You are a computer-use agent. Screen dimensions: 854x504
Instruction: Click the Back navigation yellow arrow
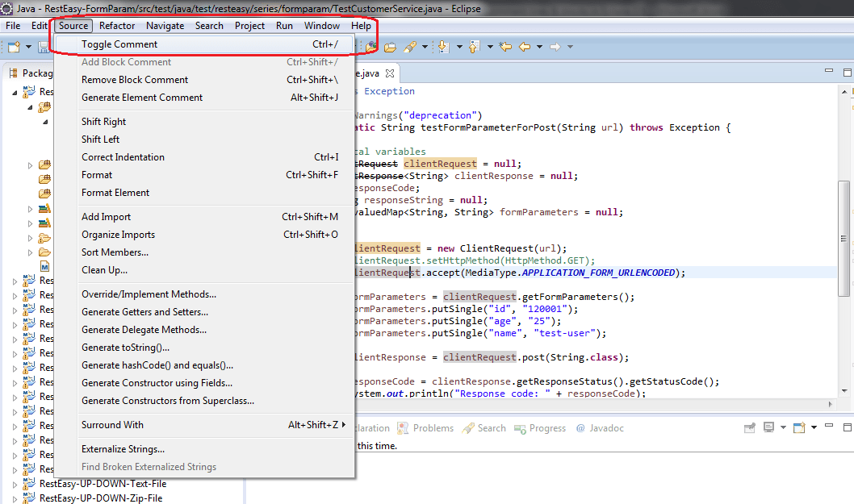click(525, 47)
